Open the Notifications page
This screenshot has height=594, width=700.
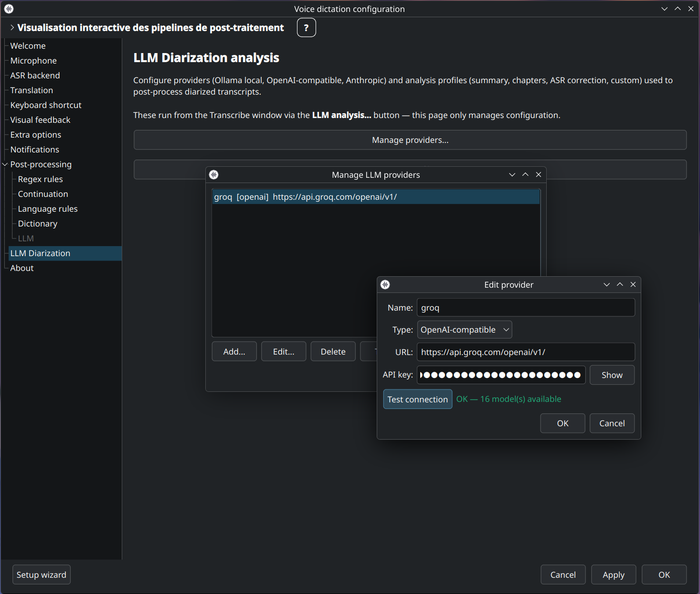35,150
